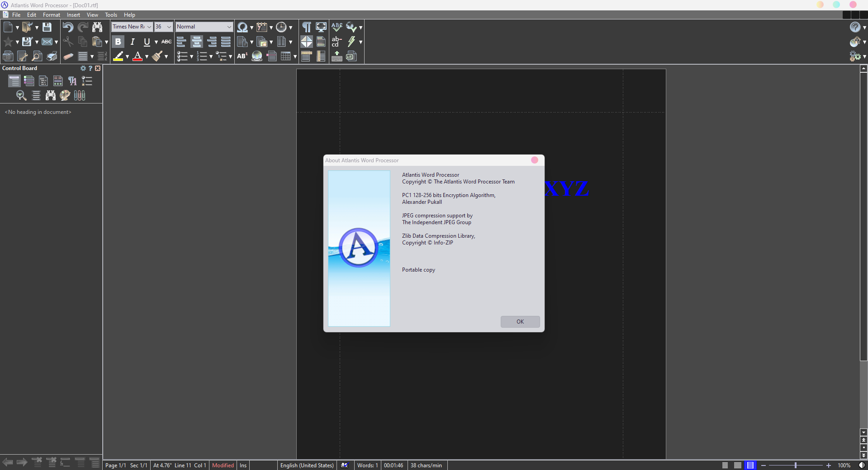The height and width of the screenshot is (470, 868).
Task: Apply the red font color
Action: [138, 56]
